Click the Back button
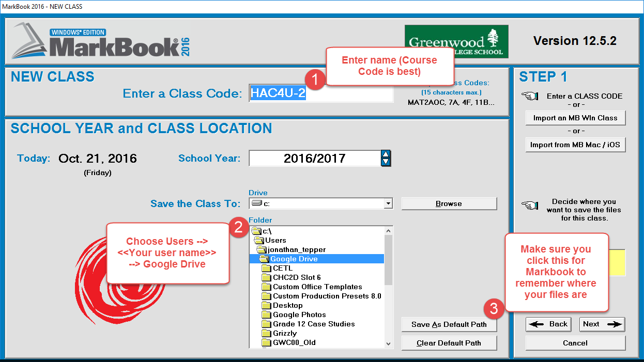 (x=548, y=324)
